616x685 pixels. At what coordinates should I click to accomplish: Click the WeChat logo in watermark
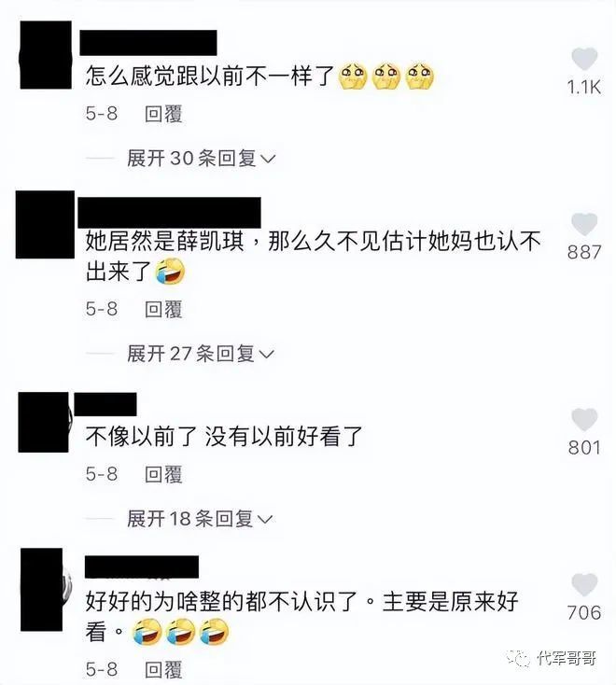pyautogui.click(x=519, y=657)
